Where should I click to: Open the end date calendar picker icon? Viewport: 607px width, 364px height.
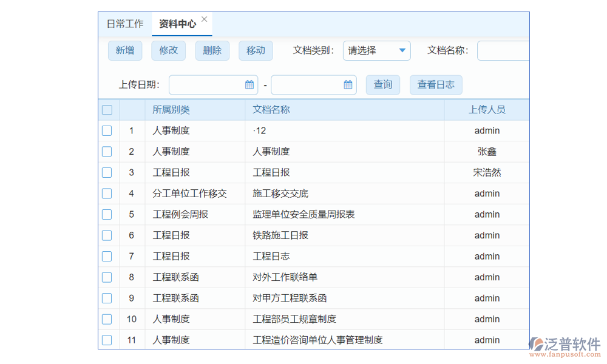[x=348, y=85]
